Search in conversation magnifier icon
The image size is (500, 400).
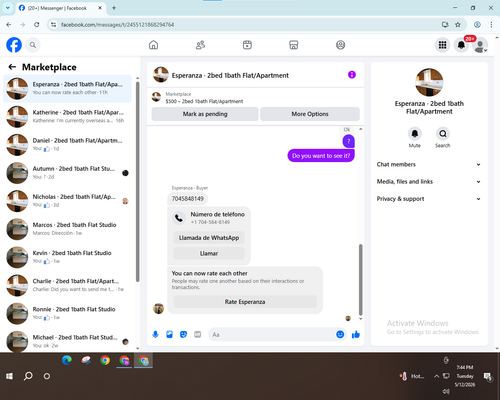443,134
